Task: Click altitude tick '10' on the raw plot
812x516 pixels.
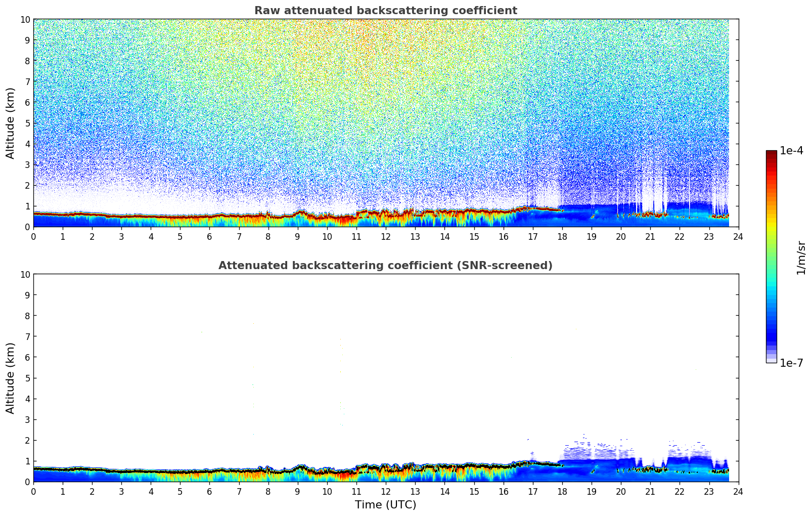Action: click(25, 19)
